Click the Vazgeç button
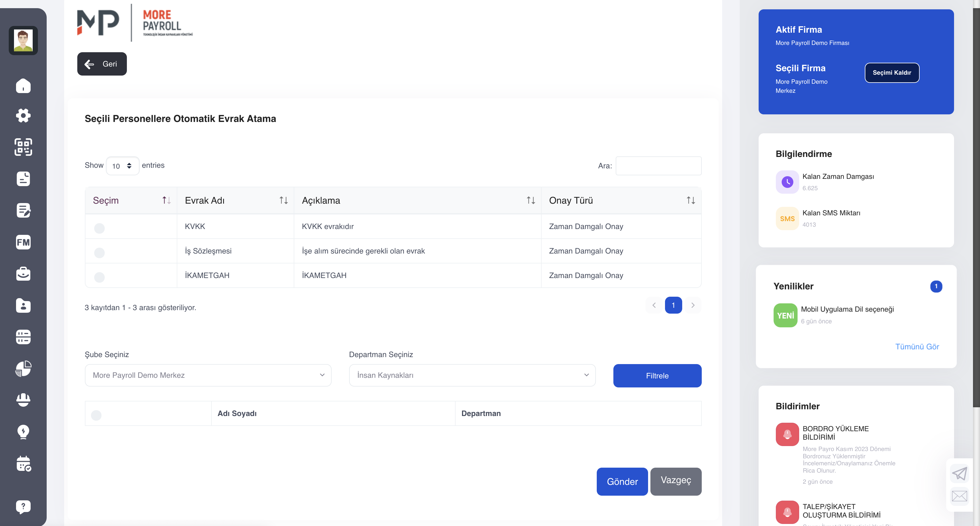 (676, 481)
